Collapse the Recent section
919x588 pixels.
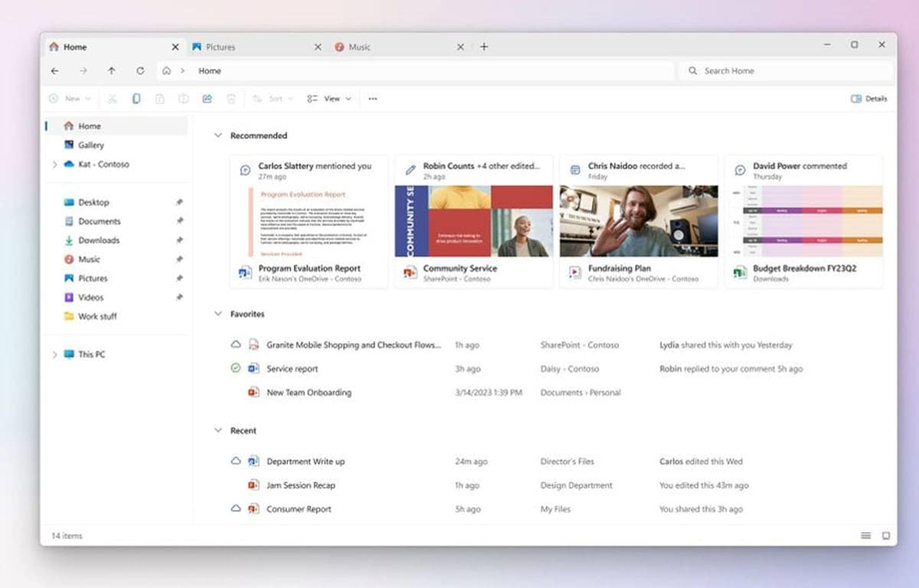(218, 430)
